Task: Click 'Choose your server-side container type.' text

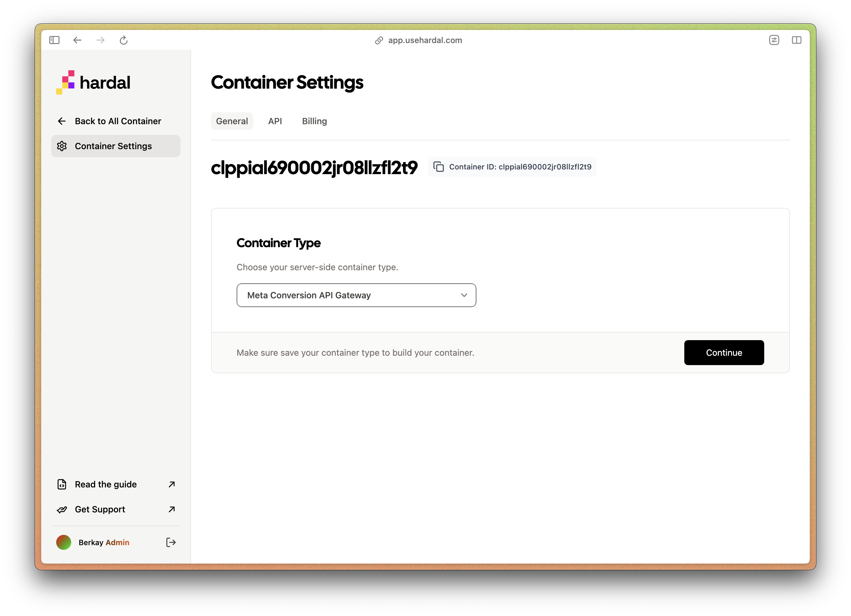Action: click(x=317, y=267)
